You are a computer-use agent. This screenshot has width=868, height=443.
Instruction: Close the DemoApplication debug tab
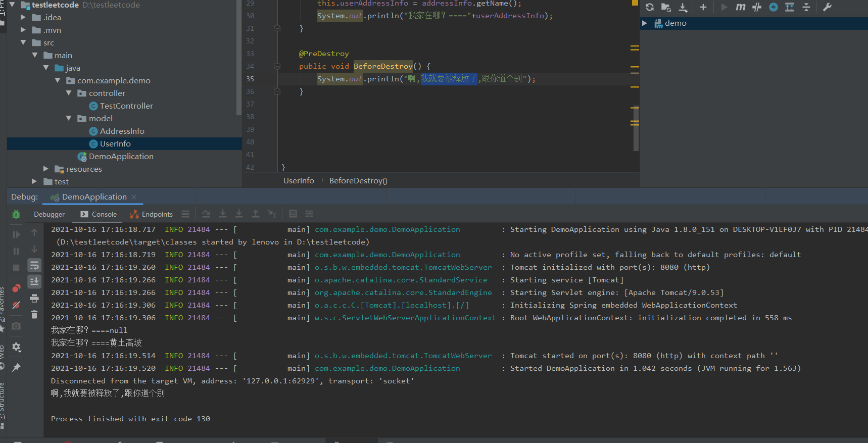pos(134,197)
